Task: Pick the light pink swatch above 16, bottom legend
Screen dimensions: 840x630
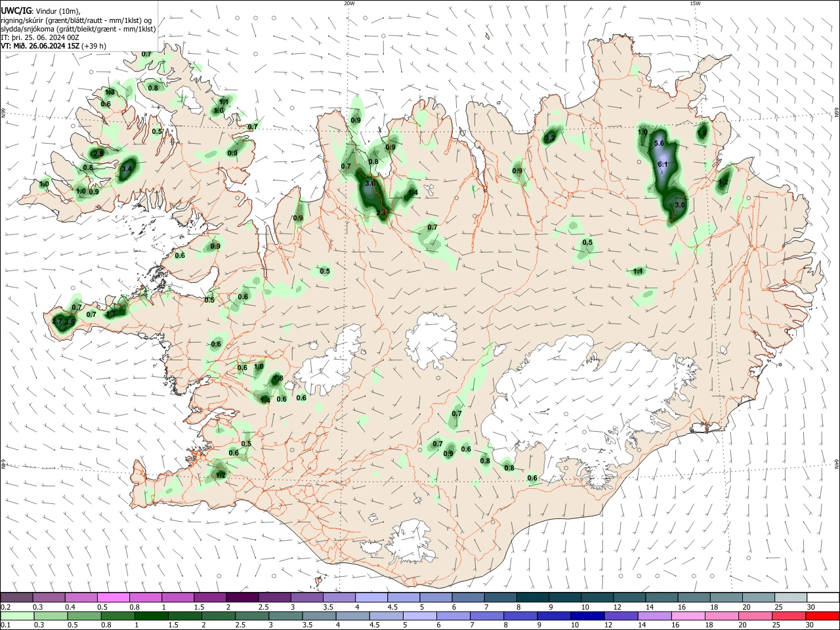Action: [687, 616]
